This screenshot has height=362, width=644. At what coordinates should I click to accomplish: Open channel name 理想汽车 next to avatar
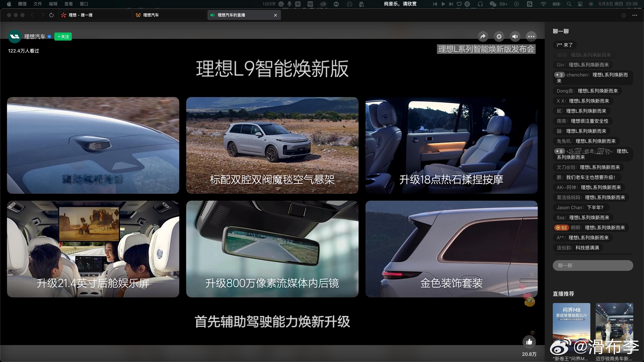click(35, 37)
